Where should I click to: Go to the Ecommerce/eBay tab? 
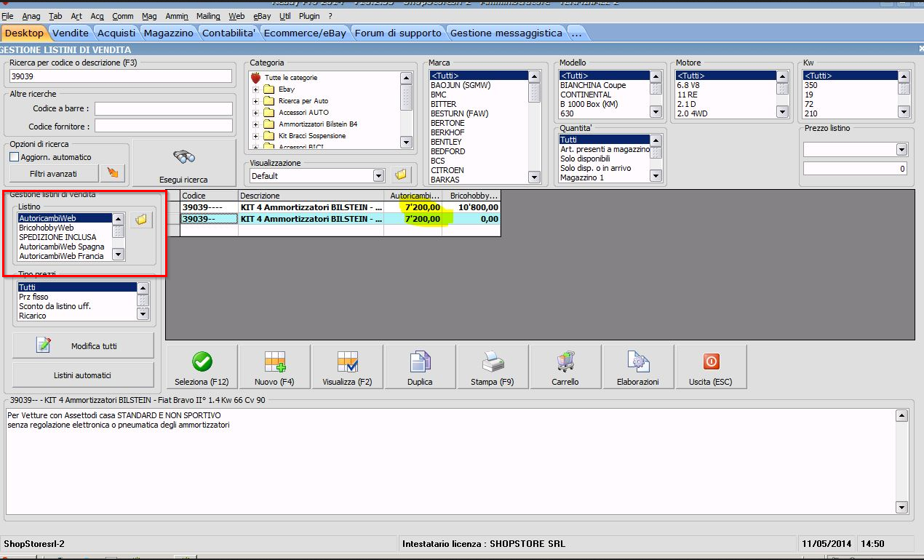305,33
